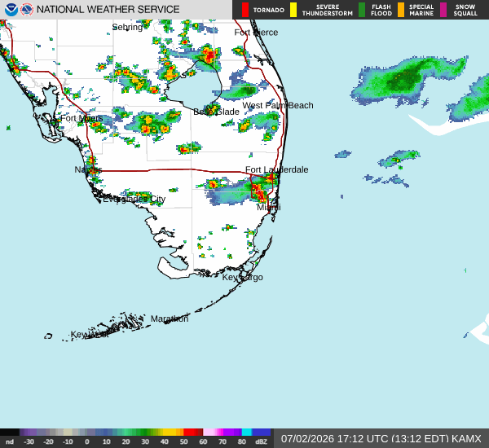Click the NOAA logo icon
Viewport: 489px width, 448px height.
coord(11,10)
